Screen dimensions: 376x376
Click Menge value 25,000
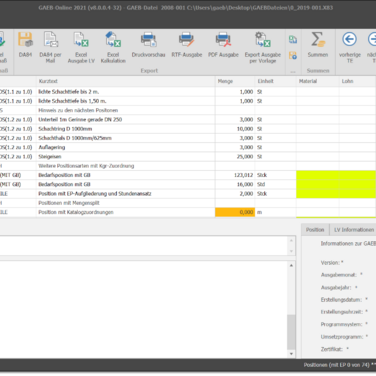245,157
